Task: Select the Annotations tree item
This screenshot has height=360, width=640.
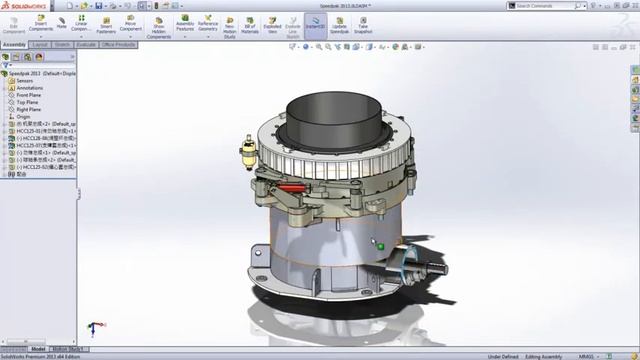Action: [29, 88]
